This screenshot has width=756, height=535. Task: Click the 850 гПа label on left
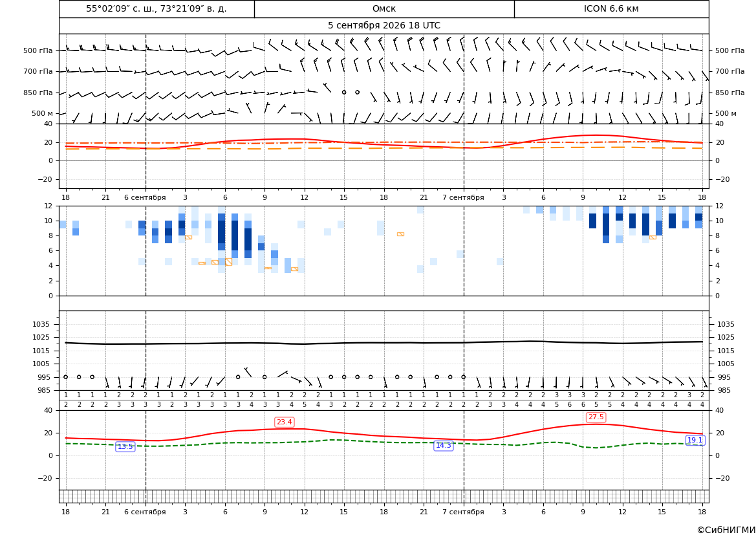[38, 93]
